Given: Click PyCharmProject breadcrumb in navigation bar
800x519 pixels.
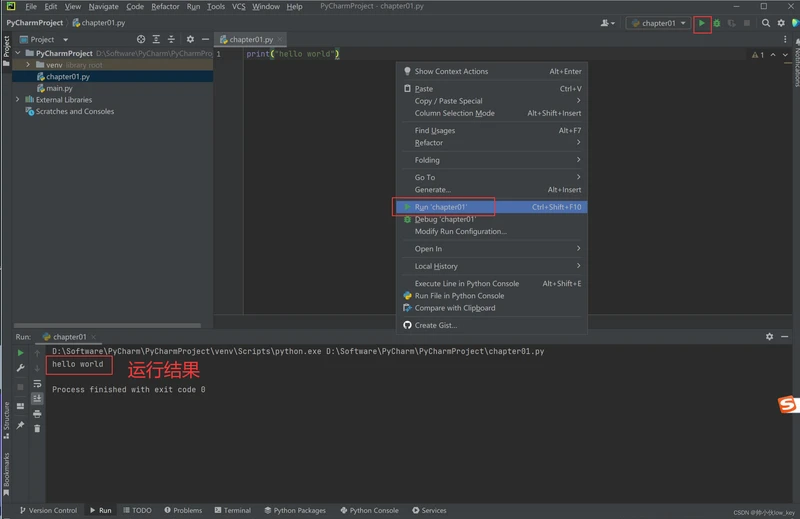Looking at the screenshot, I should click(35, 23).
